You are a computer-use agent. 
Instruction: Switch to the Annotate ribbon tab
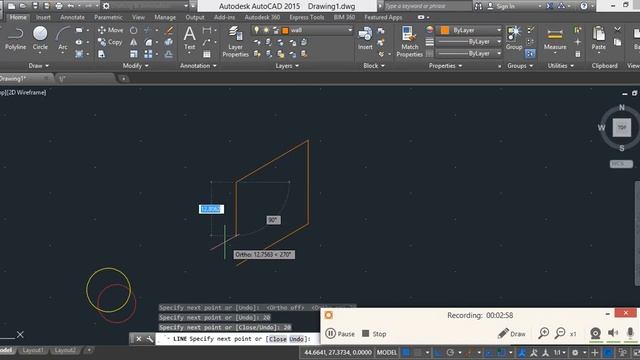[72, 17]
